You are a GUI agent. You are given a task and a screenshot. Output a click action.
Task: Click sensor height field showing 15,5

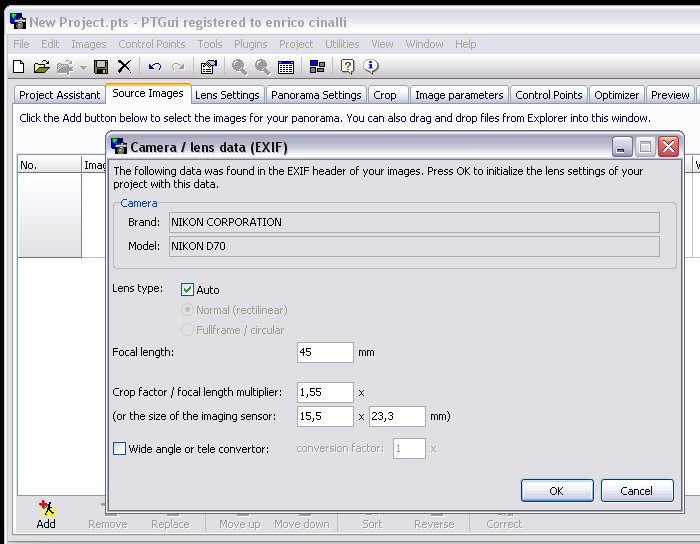[325, 416]
